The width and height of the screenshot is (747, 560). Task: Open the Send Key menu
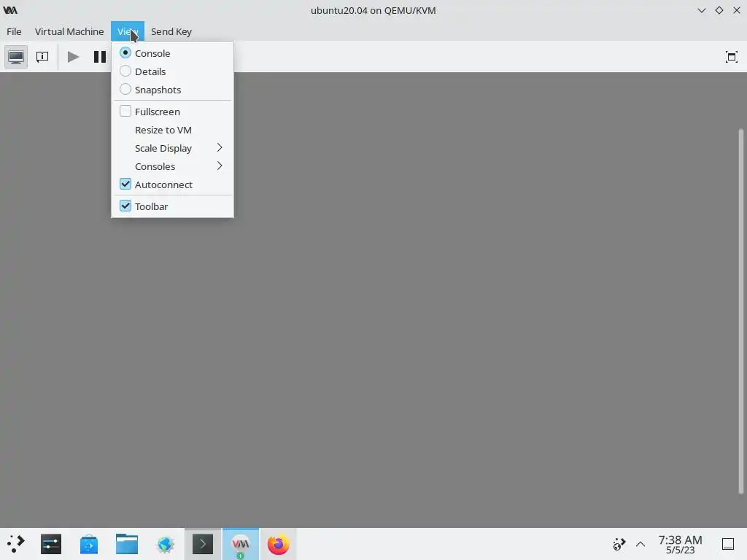171,31
